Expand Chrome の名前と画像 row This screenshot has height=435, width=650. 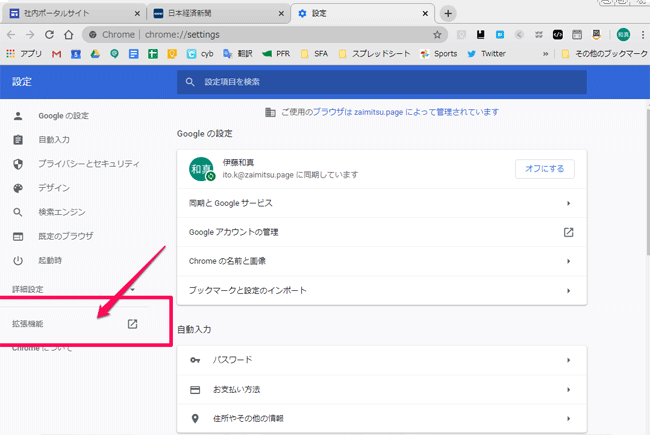[381, 261]
